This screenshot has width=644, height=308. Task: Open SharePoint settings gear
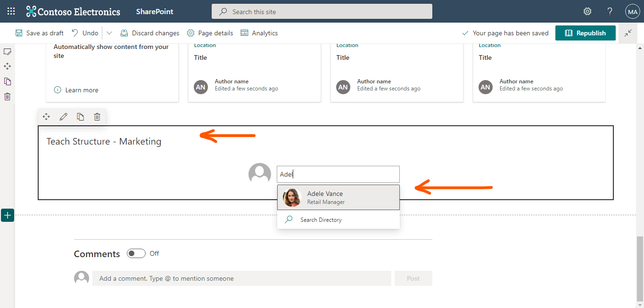pyautogui.click(x=587, y=11)
